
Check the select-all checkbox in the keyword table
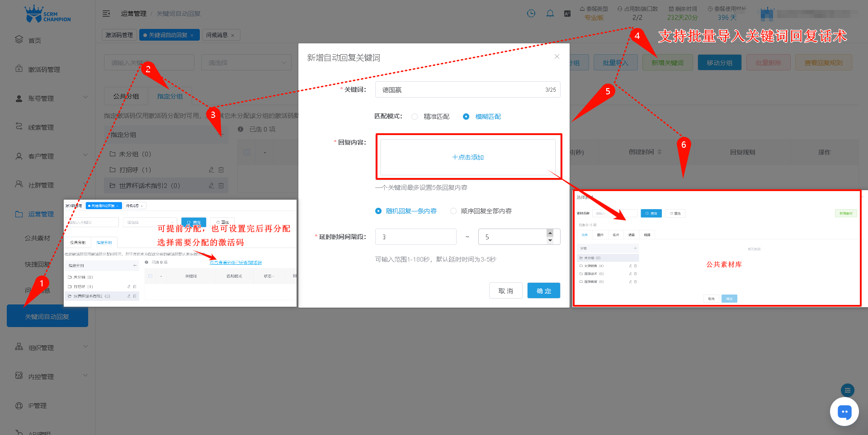coord(246,152)
